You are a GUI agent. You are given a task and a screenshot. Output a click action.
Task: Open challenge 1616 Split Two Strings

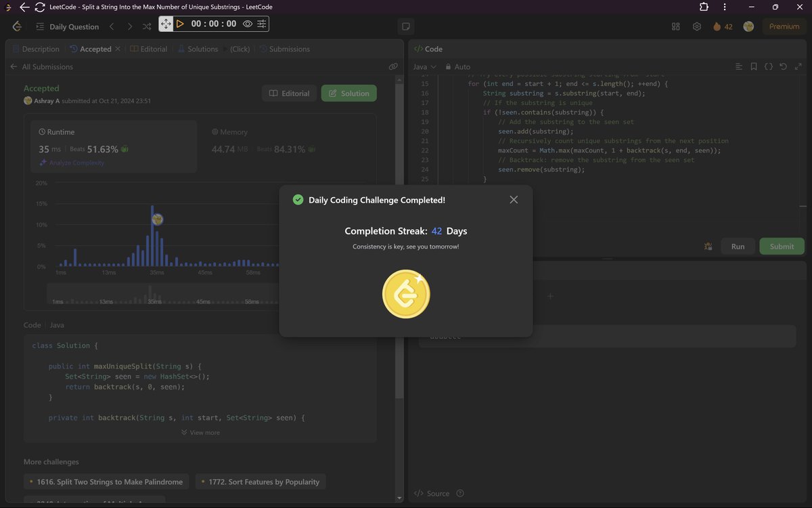point(106,482)
